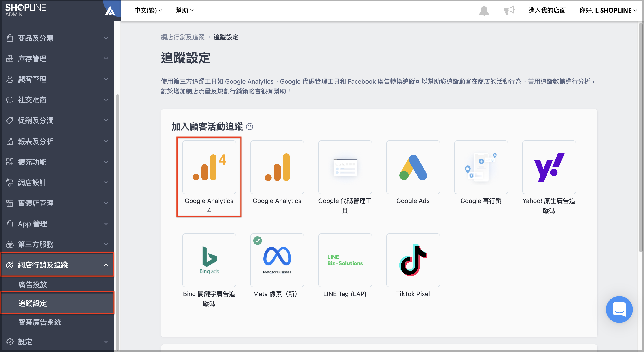644x352 pixels.
Task: Open the App 管理 menu item
Action: point(57,223)
